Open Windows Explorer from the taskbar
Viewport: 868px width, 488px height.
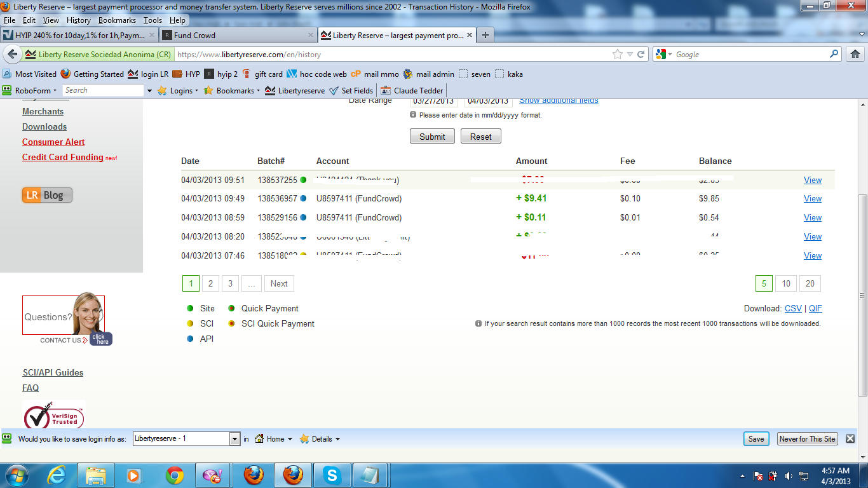[x=96, y=475]
